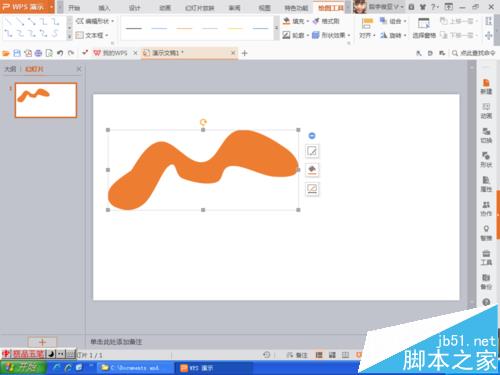
Task: Click the blue collapse button beside the shape
Action: point(312,136)
